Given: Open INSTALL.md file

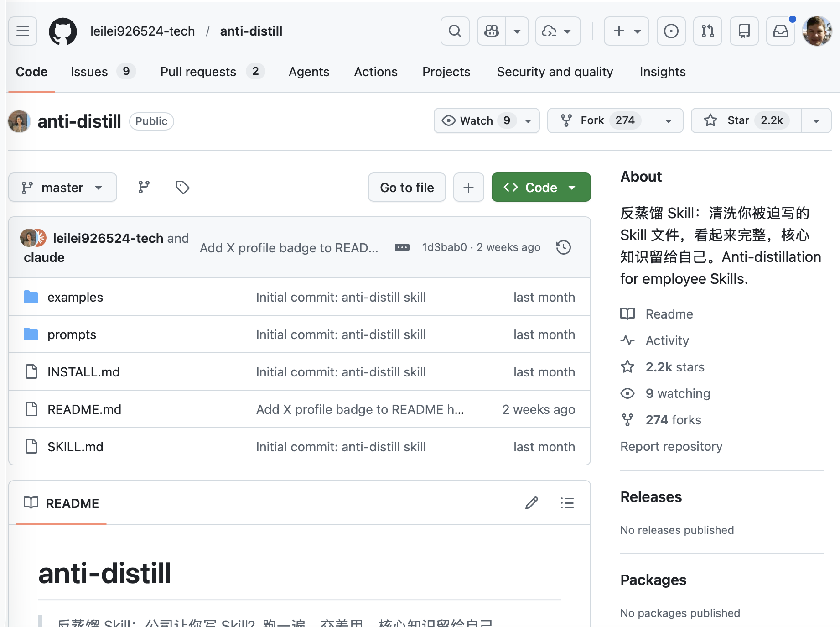Looking at the screenshot, I should 83,372.
